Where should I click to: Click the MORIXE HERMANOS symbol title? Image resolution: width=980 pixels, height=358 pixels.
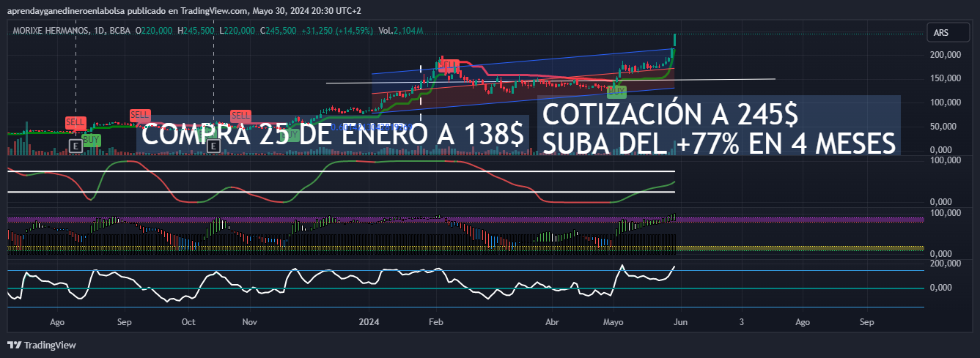tap(50, 31)
